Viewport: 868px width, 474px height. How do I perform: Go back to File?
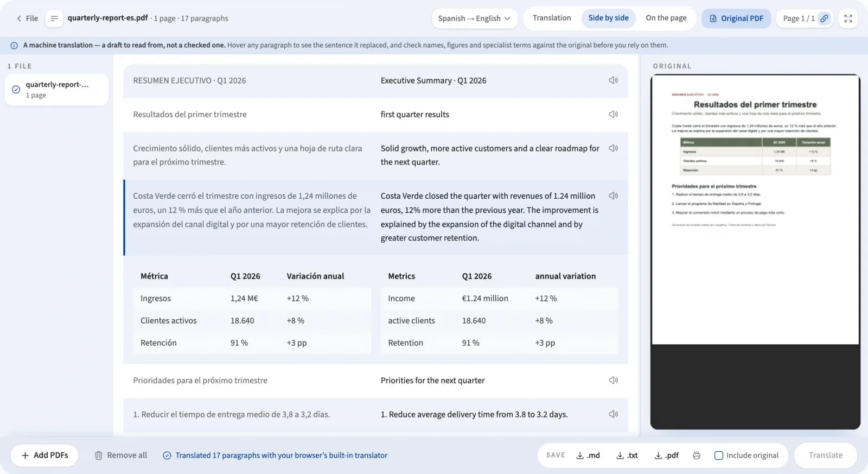(27, 18)
